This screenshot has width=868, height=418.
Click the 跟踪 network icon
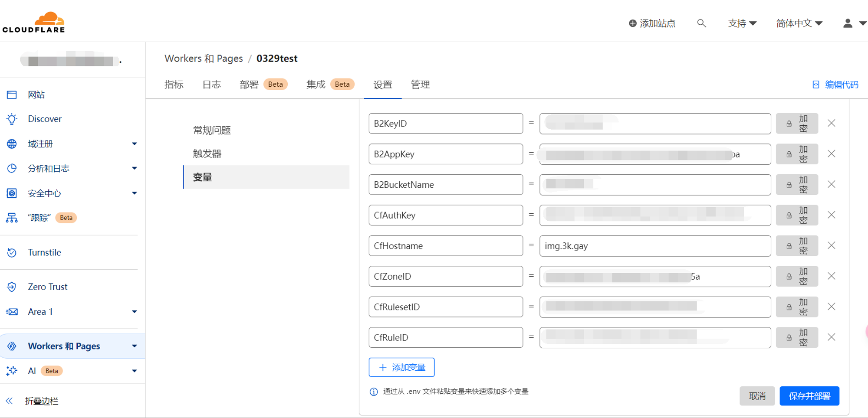pos(12,218)
